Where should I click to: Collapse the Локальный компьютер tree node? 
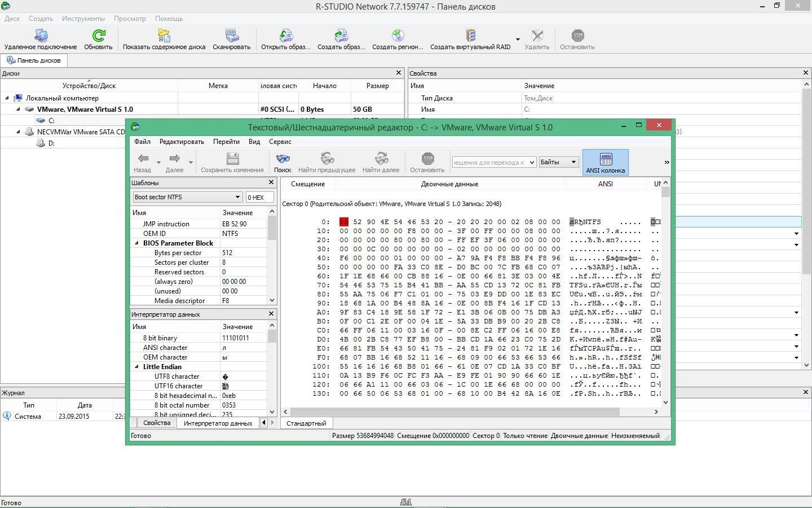pyautogui.click(x=7, y=98)
